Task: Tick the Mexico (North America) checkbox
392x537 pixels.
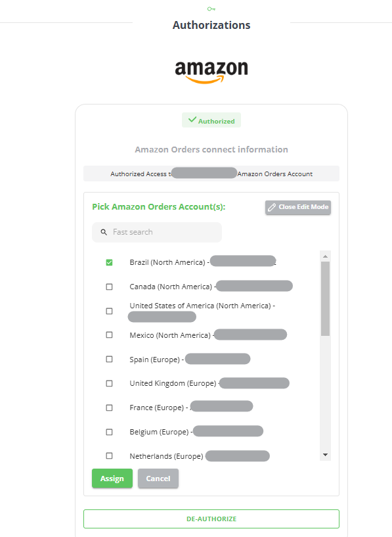Action: click(109, 335)
